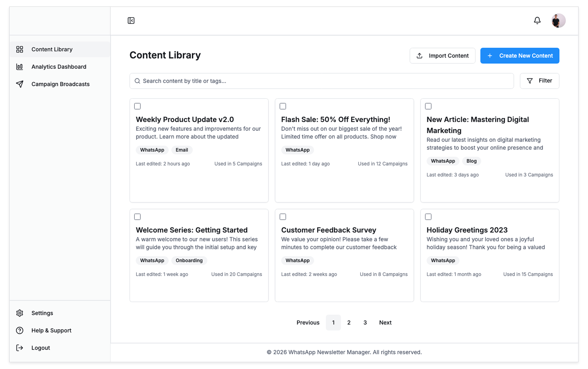
Task: Select the Customer Feedback Survey checkbox
Action: click(283, 217)
